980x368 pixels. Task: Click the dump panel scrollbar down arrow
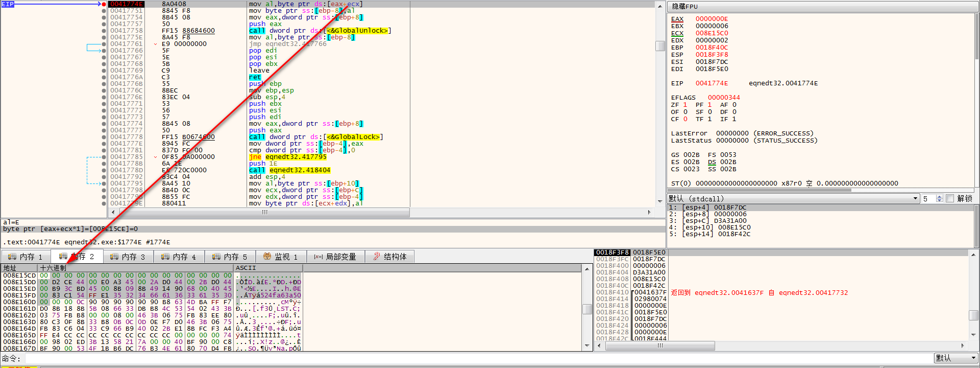(x=587, y=346)
